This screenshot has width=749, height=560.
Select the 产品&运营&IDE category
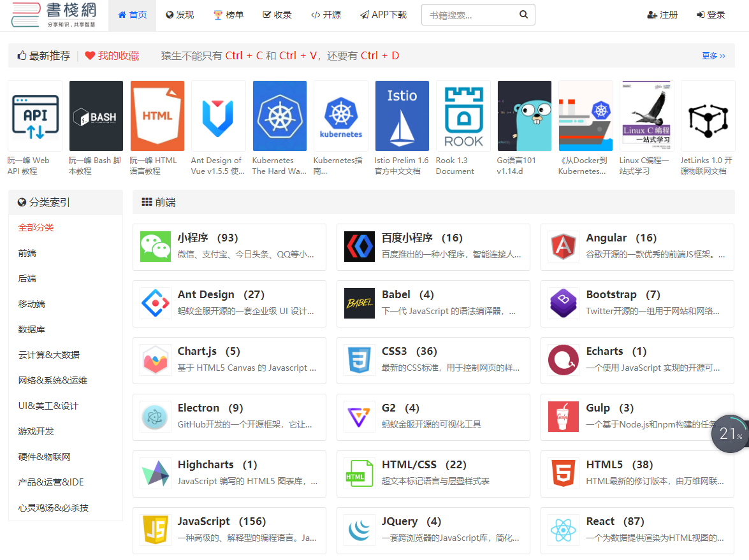(50, 482)
